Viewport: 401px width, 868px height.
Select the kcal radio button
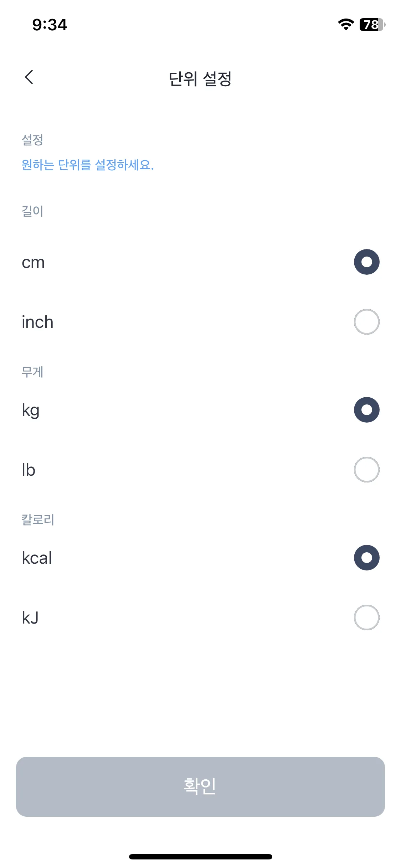(x=366, y=558)
